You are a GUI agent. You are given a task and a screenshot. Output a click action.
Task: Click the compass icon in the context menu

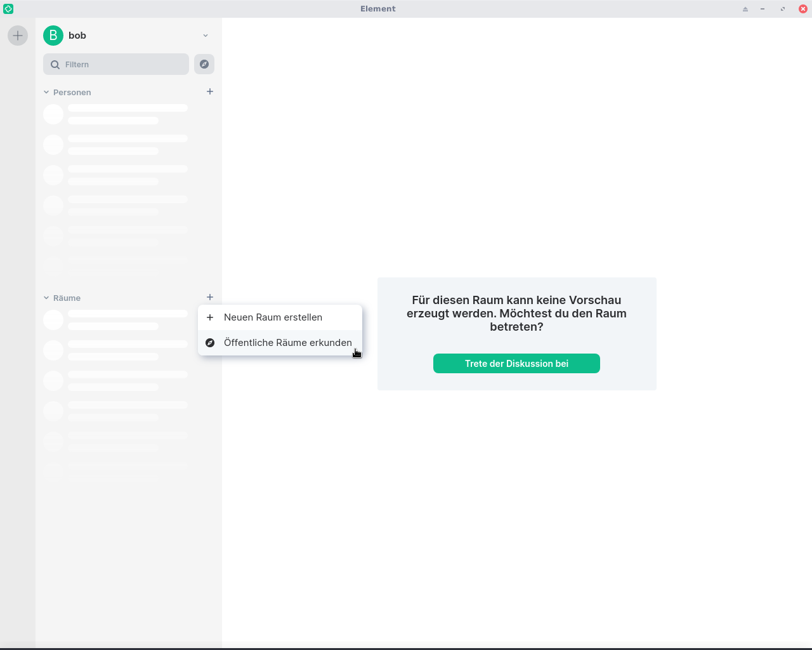[x=210, y=343]
